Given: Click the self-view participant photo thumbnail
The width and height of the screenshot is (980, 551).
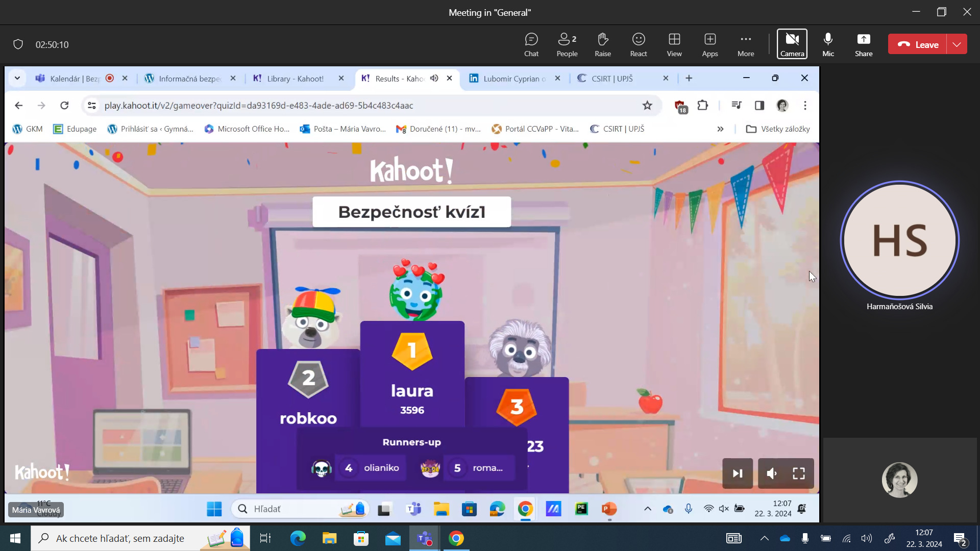Looking at the screenshot, I should pos(899,480).
